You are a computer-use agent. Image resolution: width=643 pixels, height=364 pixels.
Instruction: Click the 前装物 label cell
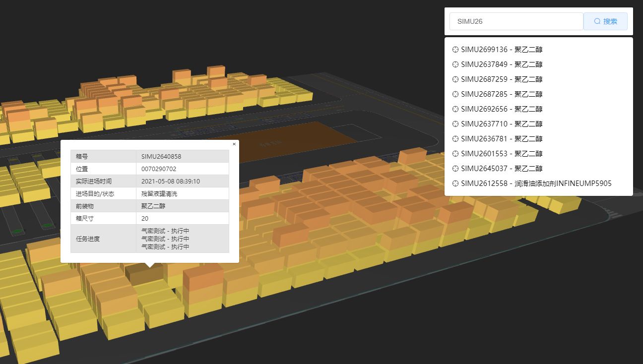coord(103,206)
